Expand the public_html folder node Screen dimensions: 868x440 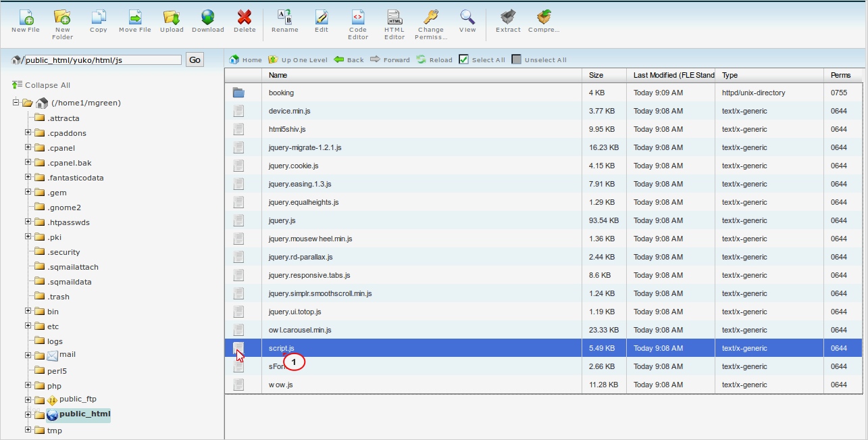point(28,414)
